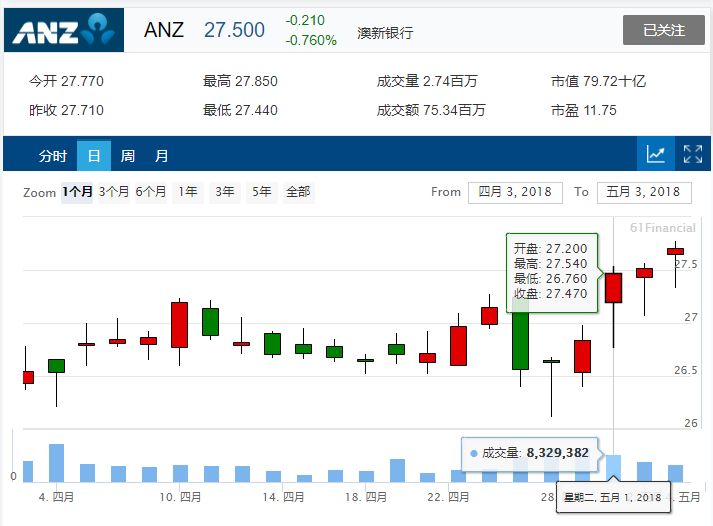Zoom chart to 3个月
713x526 pixels.
pyautogui.click(x=114, y=192)
